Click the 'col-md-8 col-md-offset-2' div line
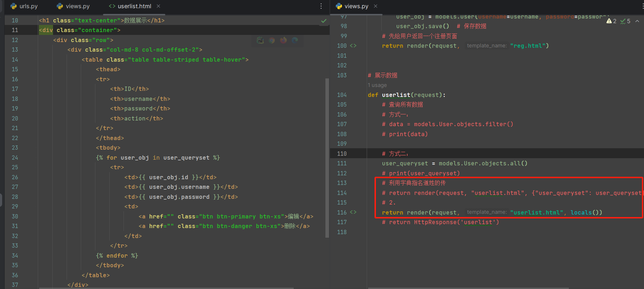 click(135, 50)
